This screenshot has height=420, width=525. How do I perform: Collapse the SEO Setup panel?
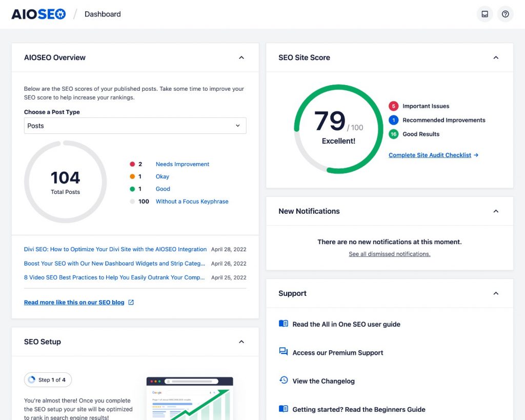click(x=241, y=342)
